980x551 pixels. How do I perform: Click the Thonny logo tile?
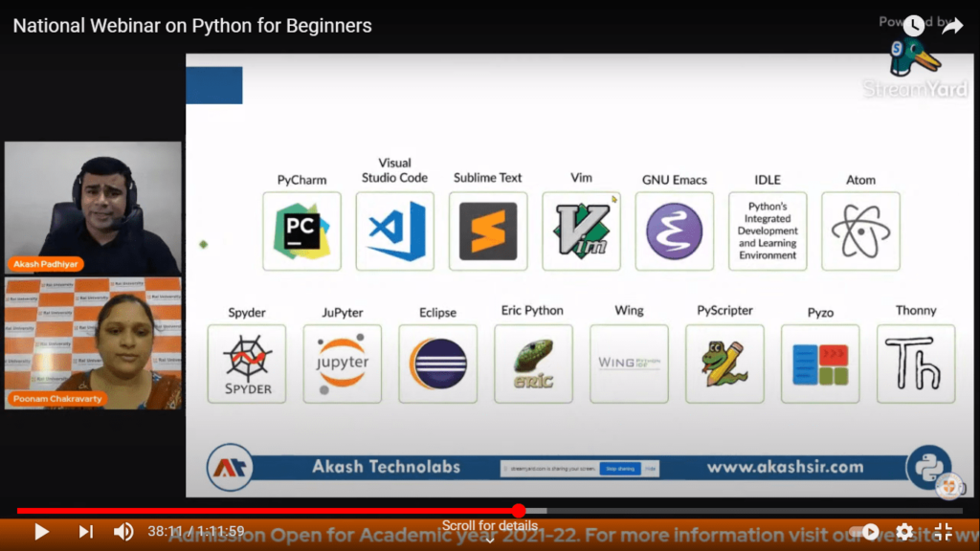click(916, 364)
